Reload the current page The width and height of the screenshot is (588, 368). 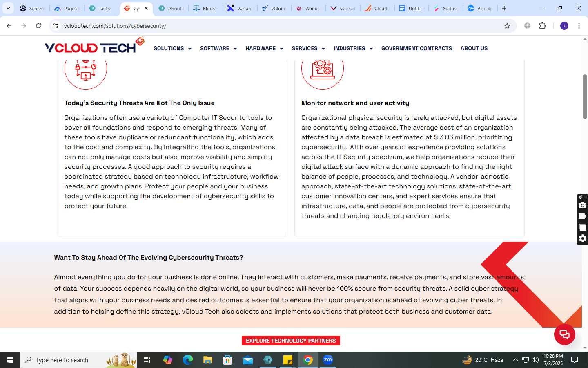click(38, 26)
